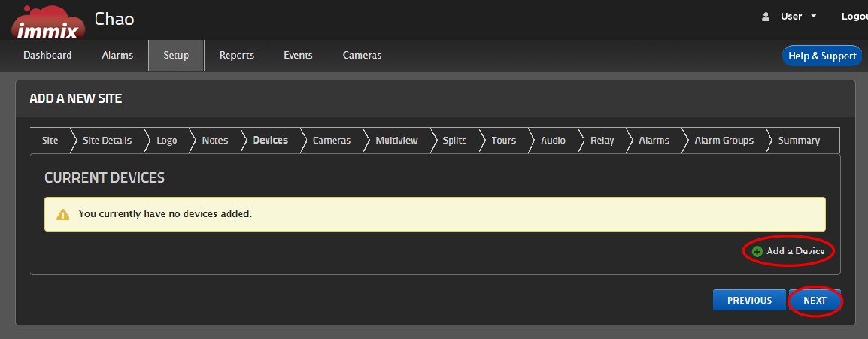Jump to the Site Details wizard step
Viewport: 868px width, 339px height.
pos(107,141)
